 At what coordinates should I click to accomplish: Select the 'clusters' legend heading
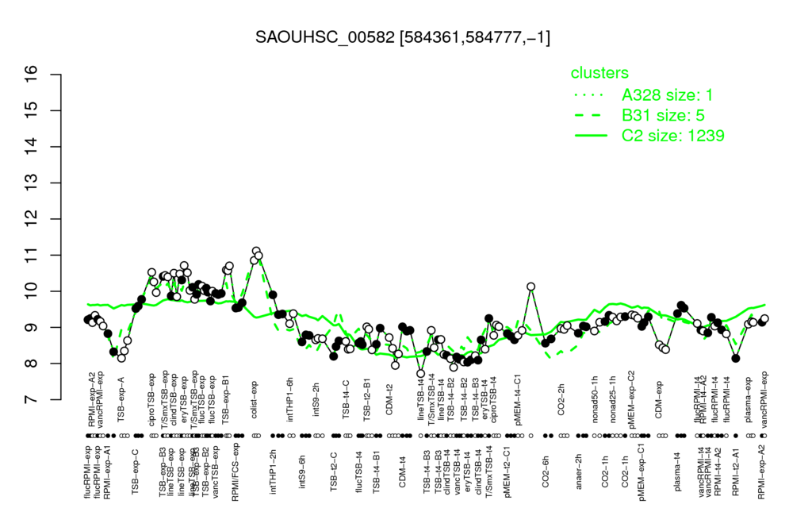(599, 72)
